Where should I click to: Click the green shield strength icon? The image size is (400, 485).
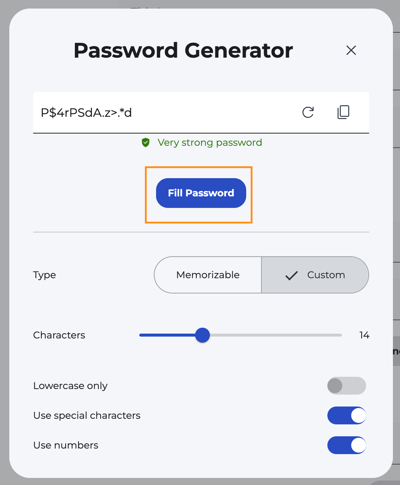pos(146,143)
